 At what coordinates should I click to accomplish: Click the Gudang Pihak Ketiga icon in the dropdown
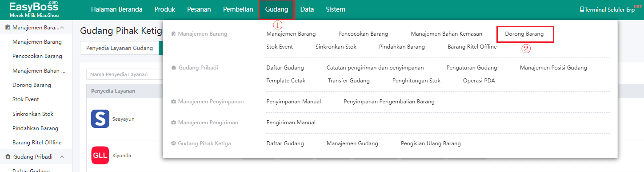(173, 143)
